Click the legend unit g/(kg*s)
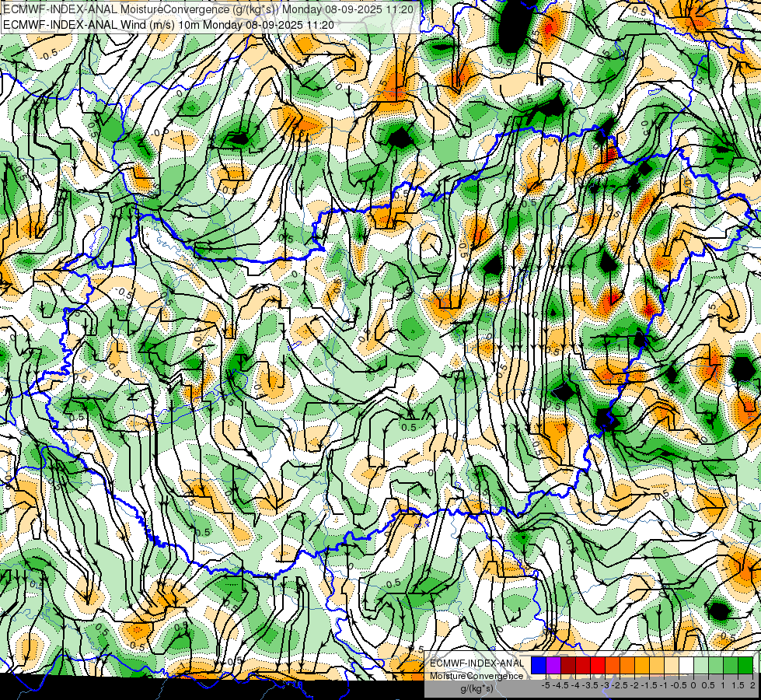The image size is (761, 700). pos(477,689)
